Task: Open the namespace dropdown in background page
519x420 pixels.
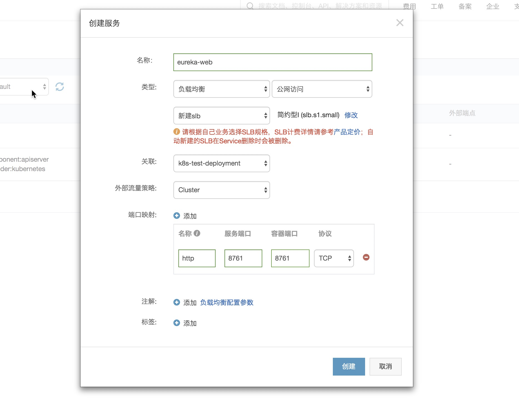Action: (x=24, y=87)
